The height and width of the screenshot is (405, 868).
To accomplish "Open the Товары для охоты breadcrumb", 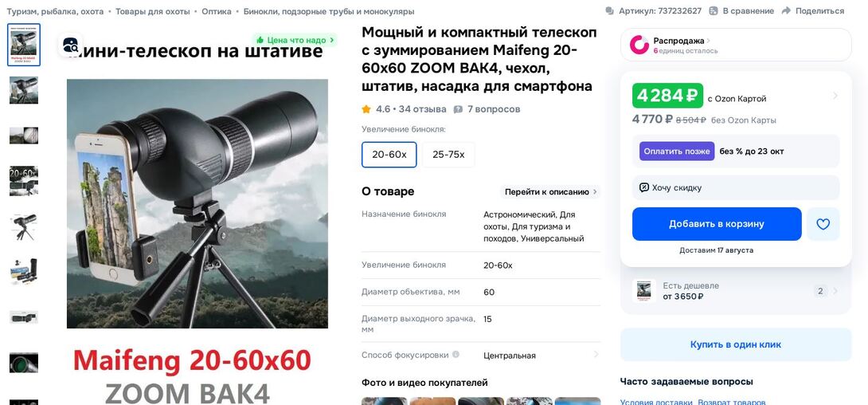I will tap(152, 11).
